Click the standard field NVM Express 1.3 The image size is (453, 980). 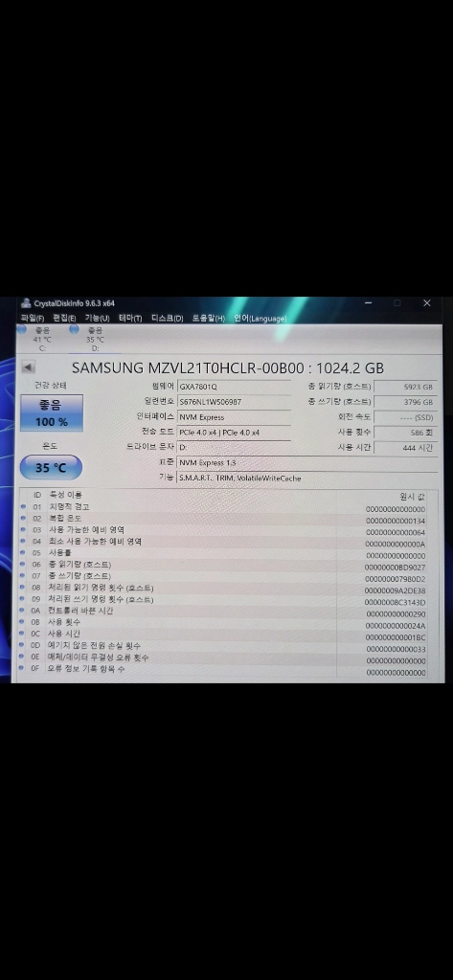[307, 462]
